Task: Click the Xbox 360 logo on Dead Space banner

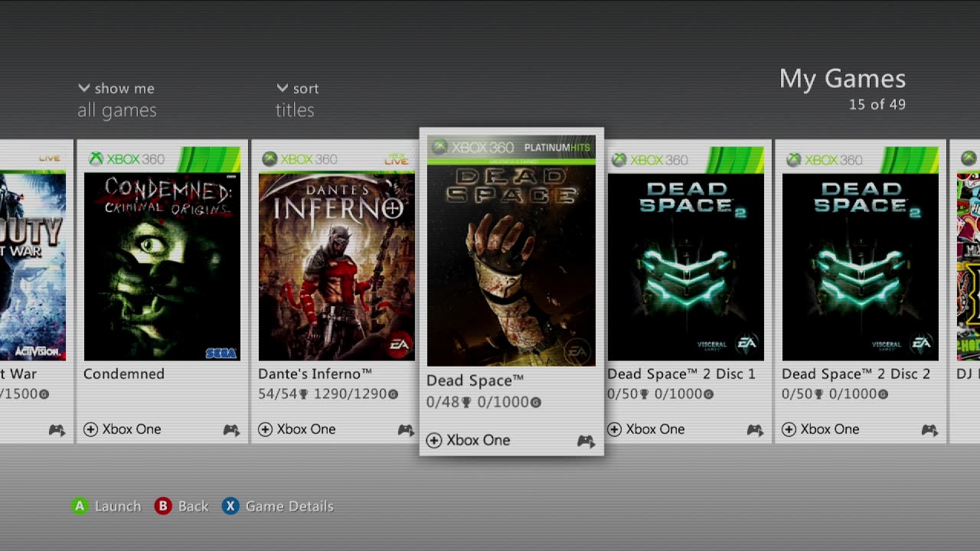Action: [472, 147]
